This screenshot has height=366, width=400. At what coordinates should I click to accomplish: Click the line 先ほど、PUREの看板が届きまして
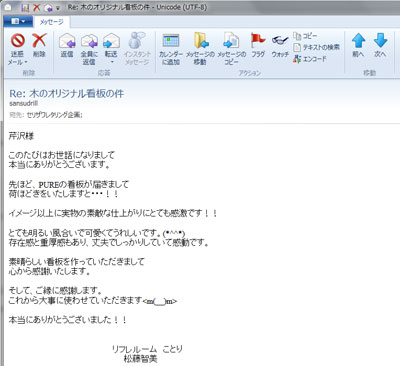[x=69, y=184]
